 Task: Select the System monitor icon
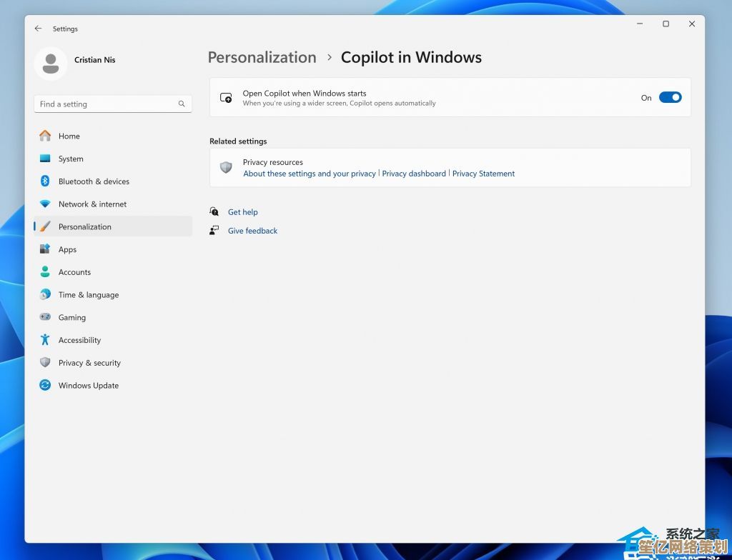tap(45, 159)
